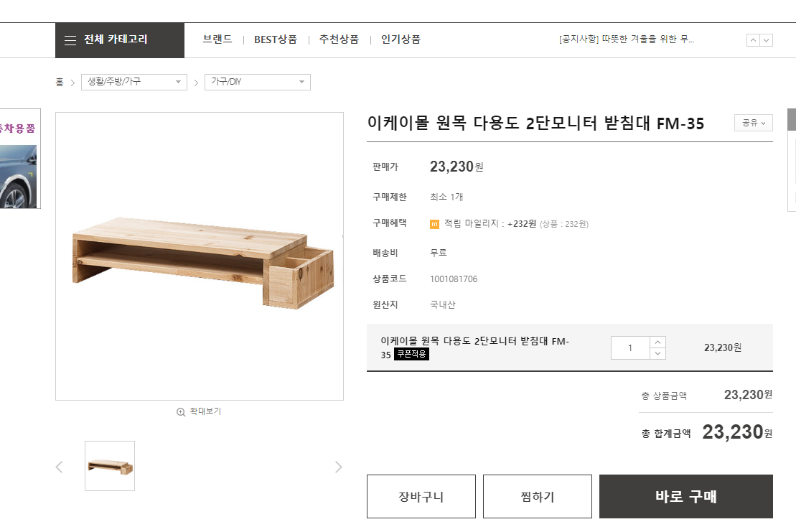Open the 공유 share dropdown

(753, 123)
